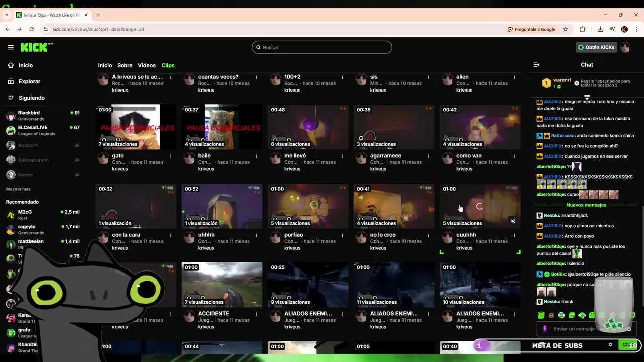This screenshot has height=362, width=644.
Task: Switch to the Videos channel tab
Action: click(x=147, y=65)
